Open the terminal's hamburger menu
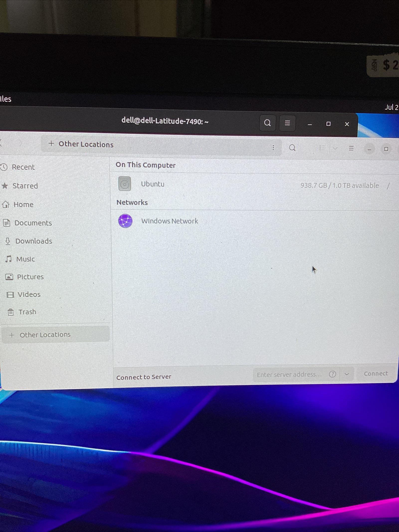Screen dimensions: 399x532 [x=287, y=123]
